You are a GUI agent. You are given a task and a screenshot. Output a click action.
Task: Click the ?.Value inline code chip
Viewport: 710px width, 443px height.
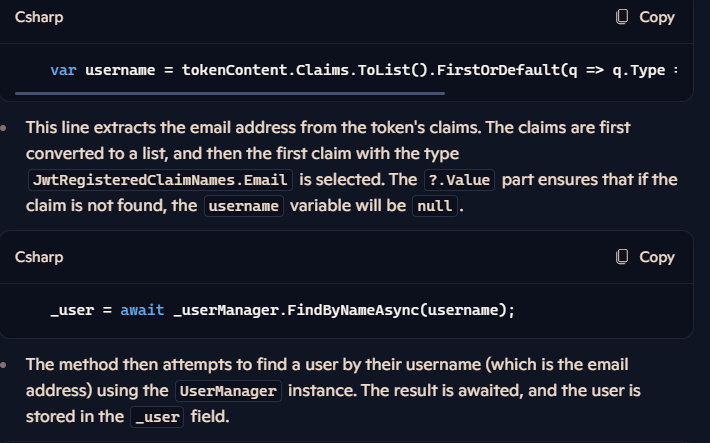coord(459,180)
